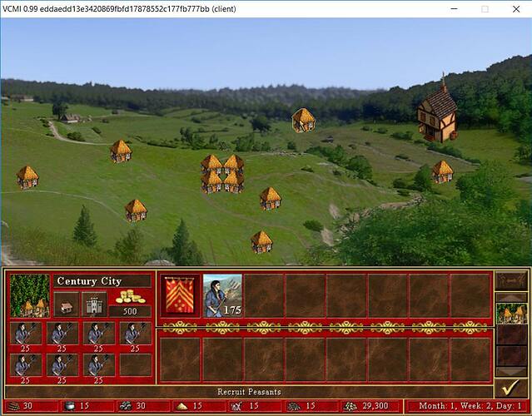Open the village hall icon in town panel
This screenshot has height=416, width=532.
(x=67, y=303)
